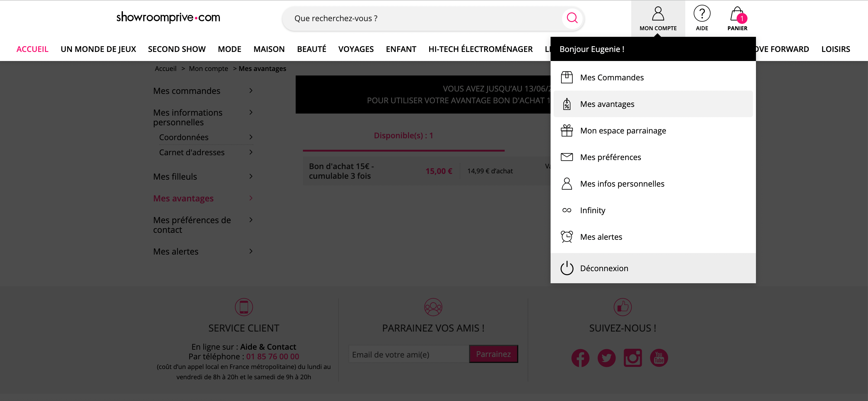The image size is (868, 401).
Task: Click the Instagram icon under Suivez-nous
Action: 633,358
